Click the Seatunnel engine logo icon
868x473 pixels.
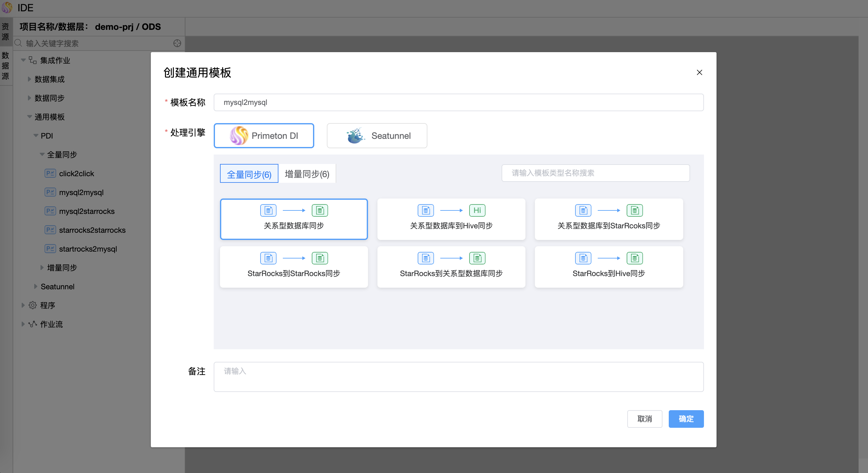tap(355, 136)
